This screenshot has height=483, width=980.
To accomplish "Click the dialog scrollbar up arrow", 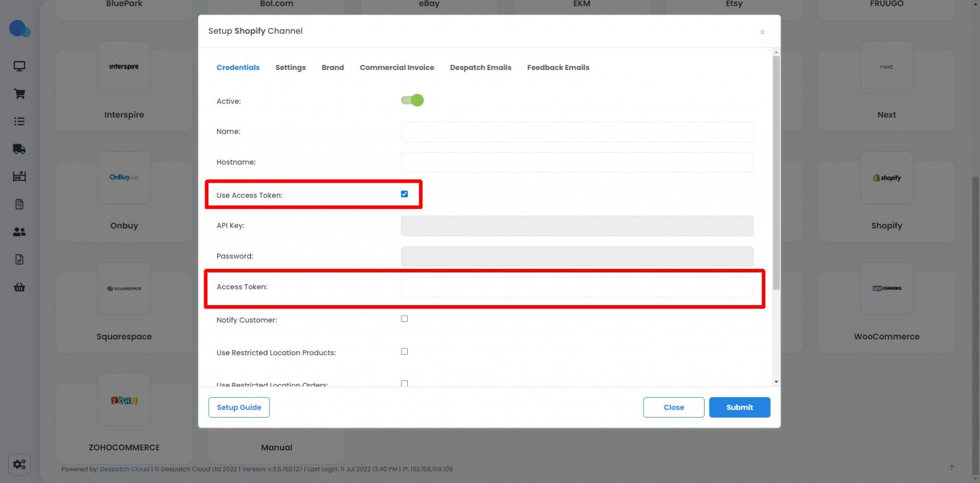I will point(776,52).
